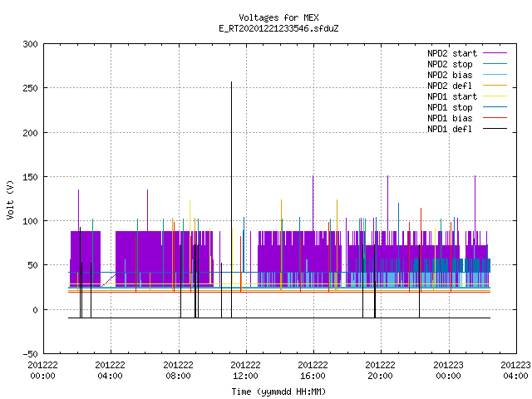Click the orange line sample for NPD2 defl
Viewport: 532px width, 399px height.
pyautogui.click(x=495, y=85)
